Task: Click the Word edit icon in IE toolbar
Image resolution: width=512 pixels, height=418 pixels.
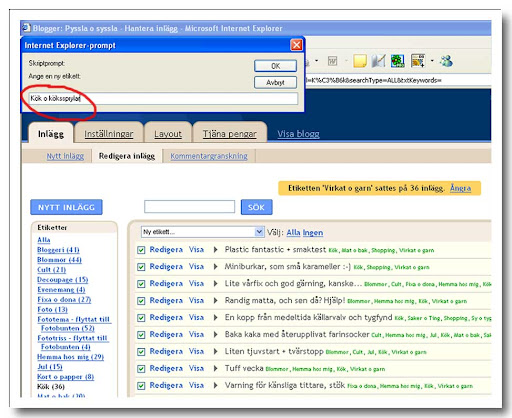Action: (x=332, y=61)
